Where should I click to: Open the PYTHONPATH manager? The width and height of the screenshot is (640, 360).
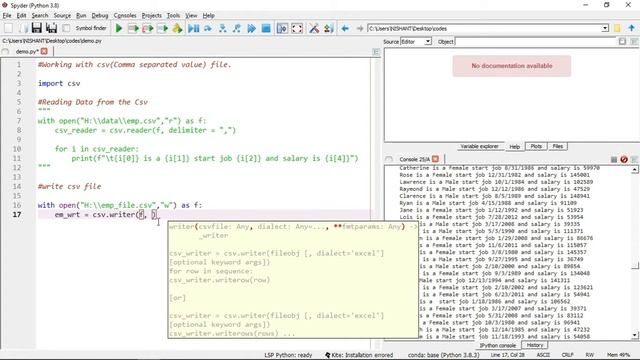328,28
